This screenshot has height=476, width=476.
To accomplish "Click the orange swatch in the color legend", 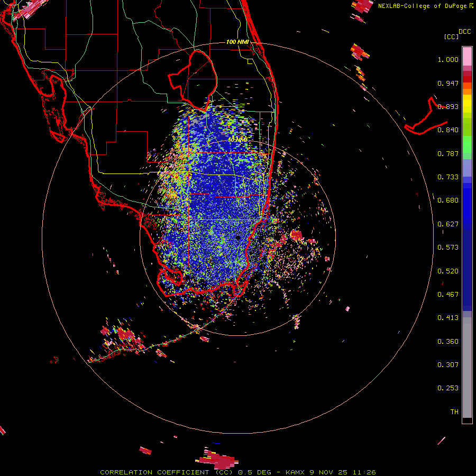I will (x=467, y=91).
